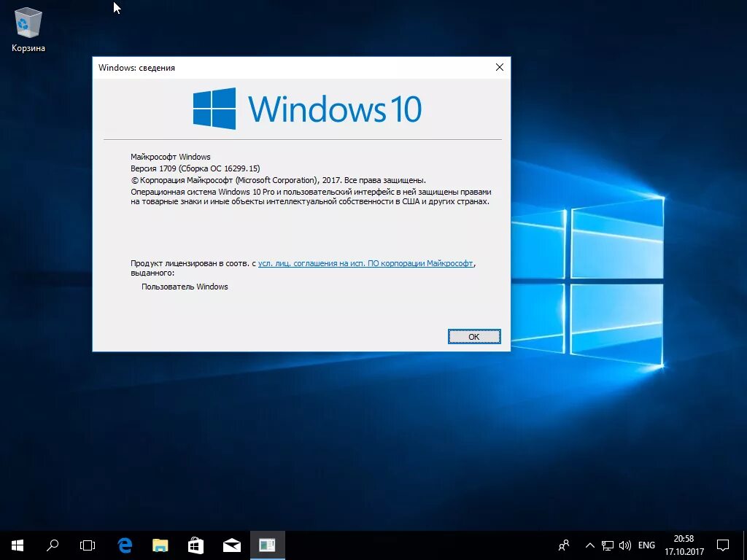The height and width of the screenshot is (560, 747).
Task: Open the People icon in the taskbar
Action: coord(564,545)
